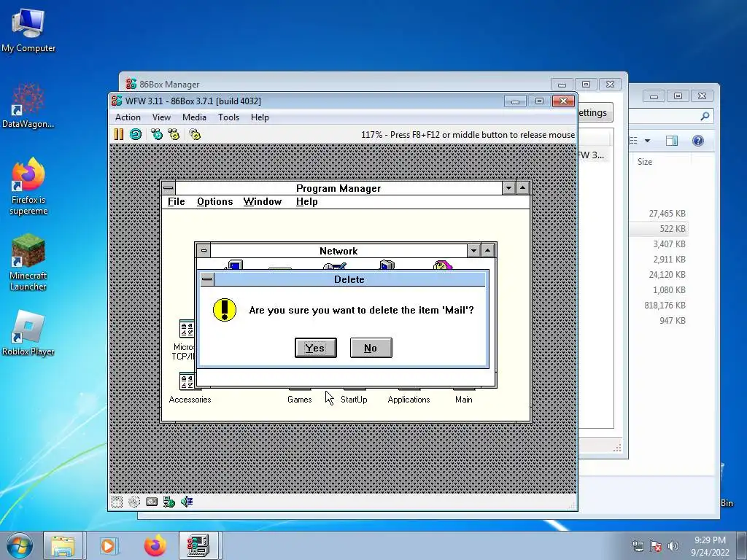Screen dimensions: 747x560
Task: Select the StartUp group label
Action: 354,400
